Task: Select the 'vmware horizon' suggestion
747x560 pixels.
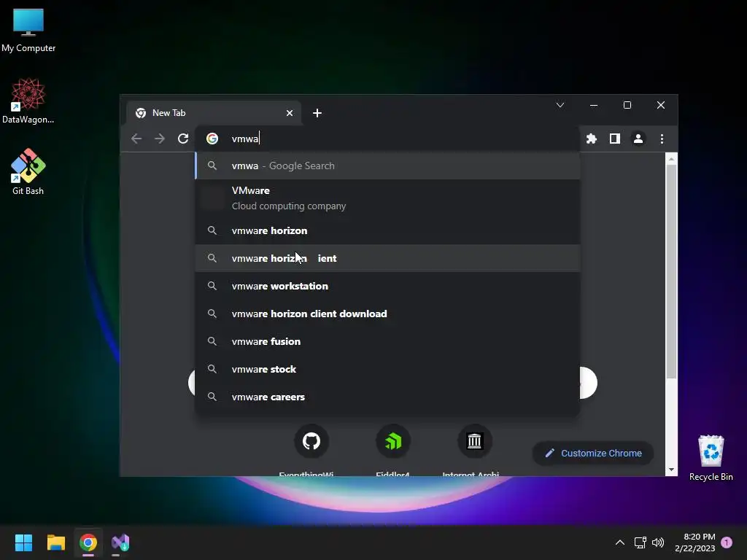Action: click(x=387, y=230)
